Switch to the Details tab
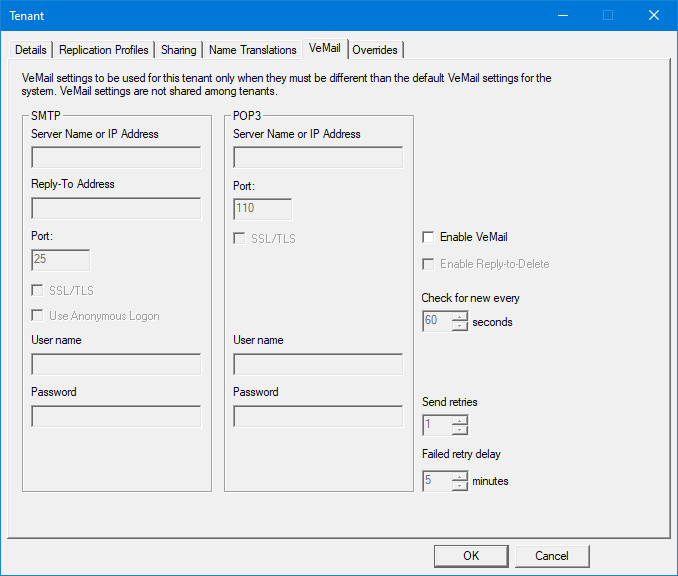Screen dimensions: 678x576 [x=31, y=50]
